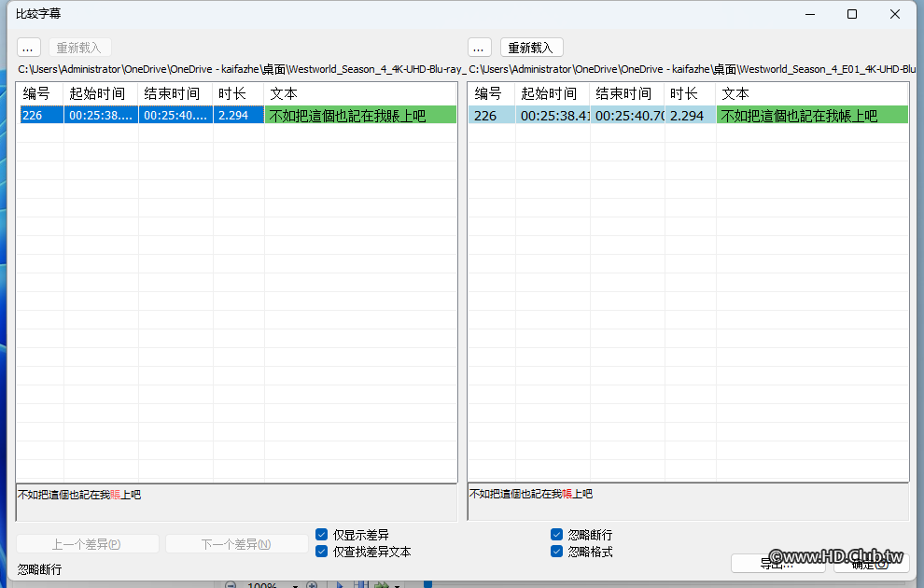Select left row start time 00:25:38....
The image size is (924, 588).
click(x=102, y=115)
